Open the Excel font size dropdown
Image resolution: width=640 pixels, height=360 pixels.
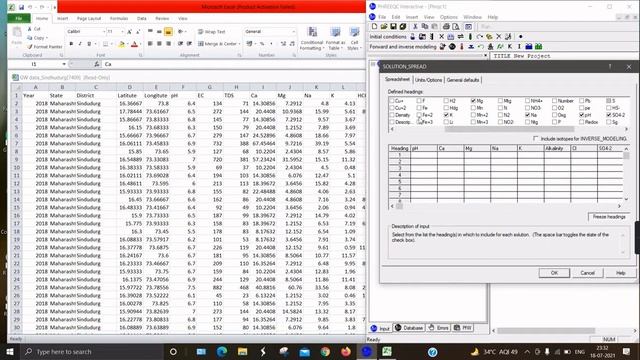122,31
